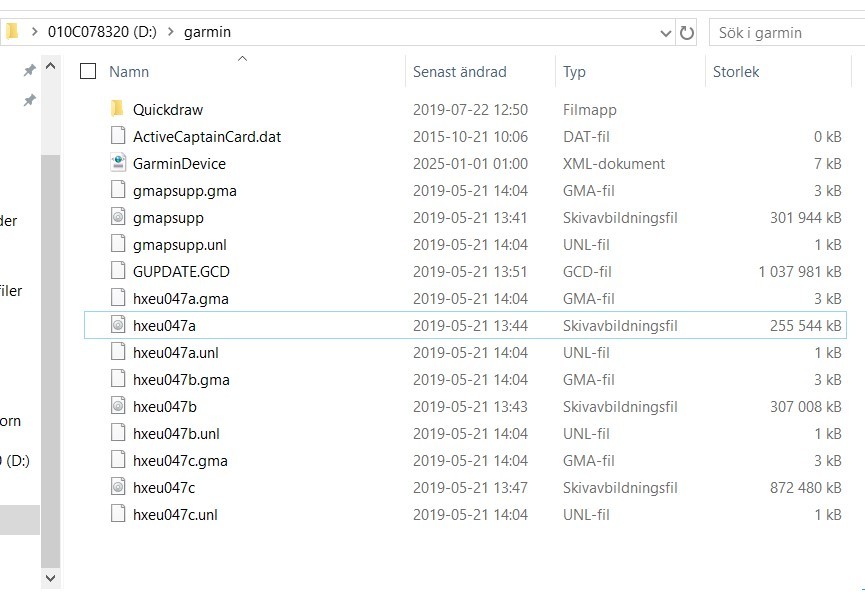865x599 pixels.
Task: Click the 872 480 kB size value
Action: pyautogui.click(x=805, y=488)
